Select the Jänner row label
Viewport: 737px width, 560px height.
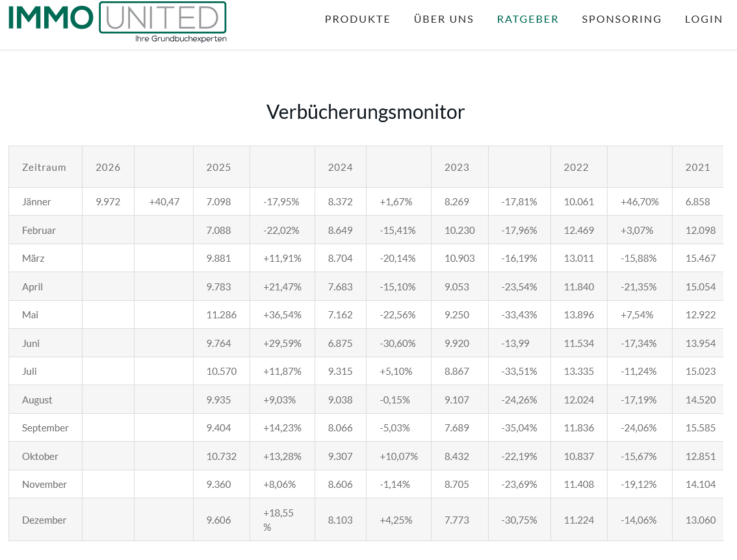(x=36, y=202)
